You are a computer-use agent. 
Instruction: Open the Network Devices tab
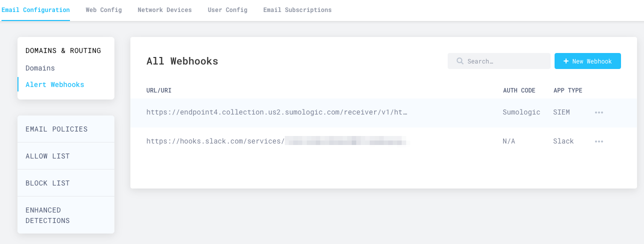click(164, 10)
